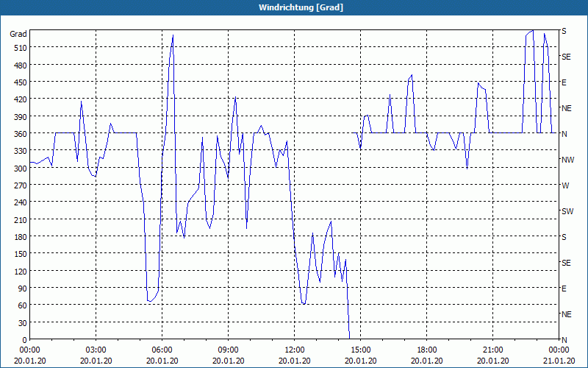
Task: Click the 03:00 time label
Action: tap(96, 350)
